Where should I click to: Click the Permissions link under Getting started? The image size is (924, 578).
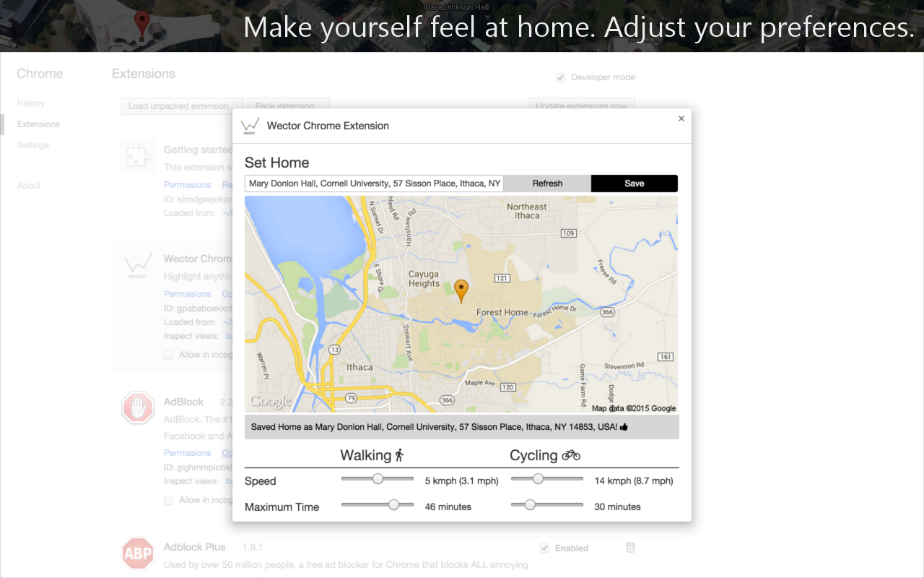click(187, 185)
